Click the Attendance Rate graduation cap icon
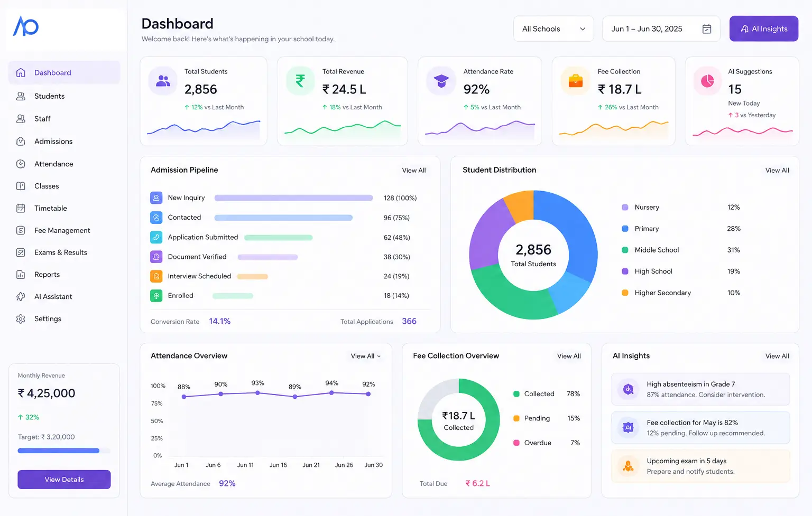This screenshot has height=516, width=812. coord(441,81)
